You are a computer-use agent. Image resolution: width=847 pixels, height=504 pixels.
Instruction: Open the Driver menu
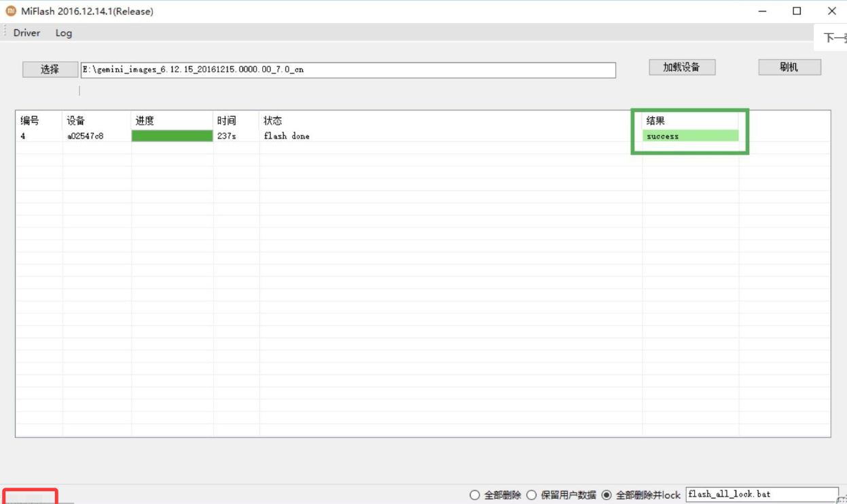point(26,33)
